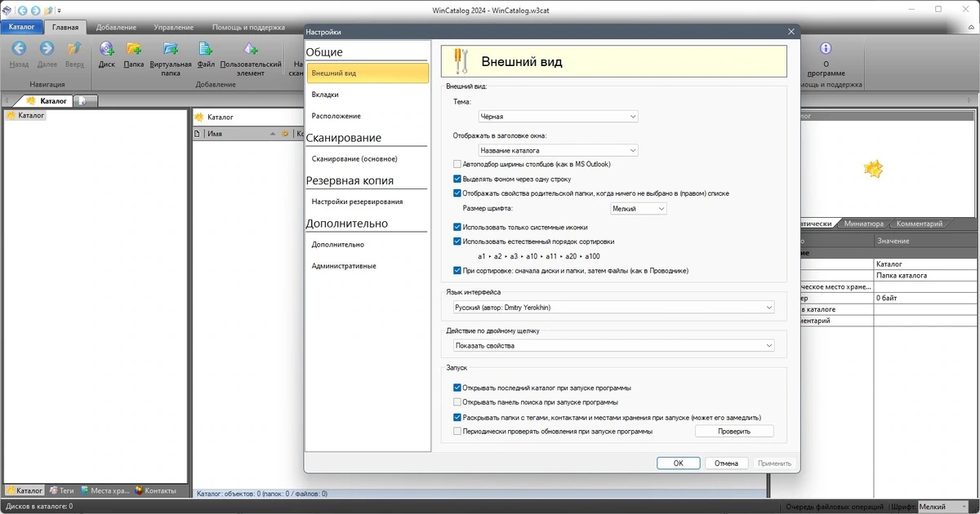Image resolution: width=980 pixels, height=514 pixels.
Task: Select Вкладки in the settings sidebar
Action: click(x=367, y=95)
